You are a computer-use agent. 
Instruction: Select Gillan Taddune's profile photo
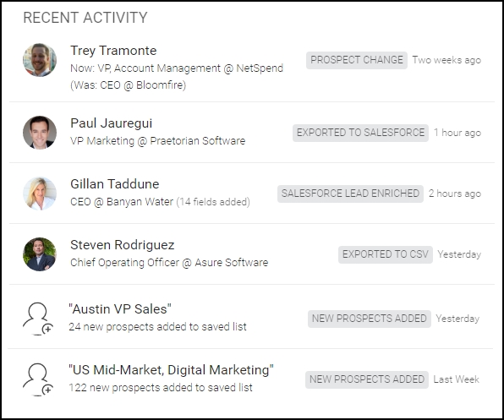(40, 194)
